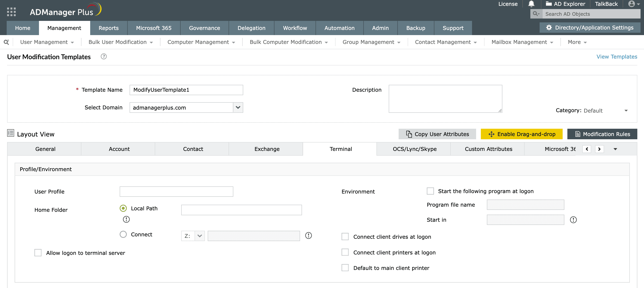644x288 pixels.
Task: Expand the Group Management menu
Action: (x=371, y=42)
